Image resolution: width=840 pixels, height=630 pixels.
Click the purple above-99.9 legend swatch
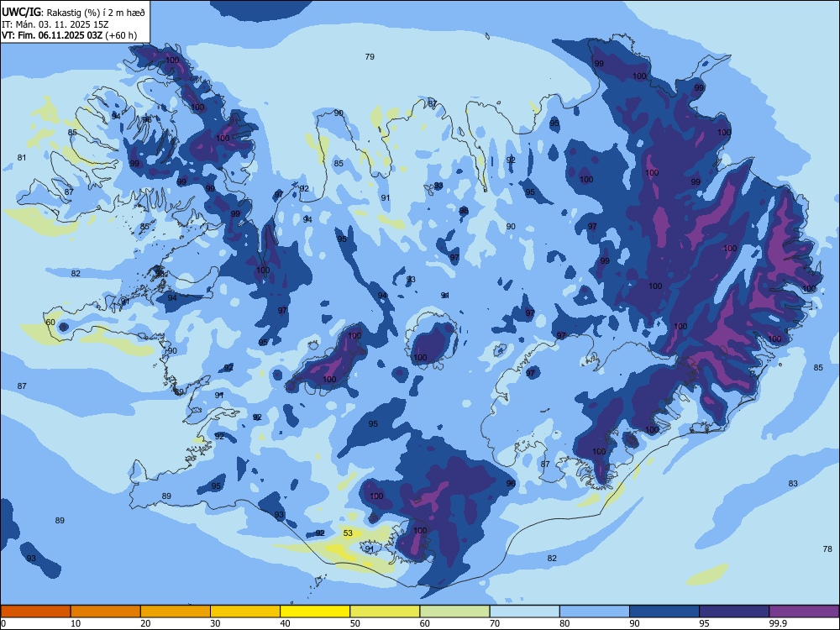[x=804, y=612]
